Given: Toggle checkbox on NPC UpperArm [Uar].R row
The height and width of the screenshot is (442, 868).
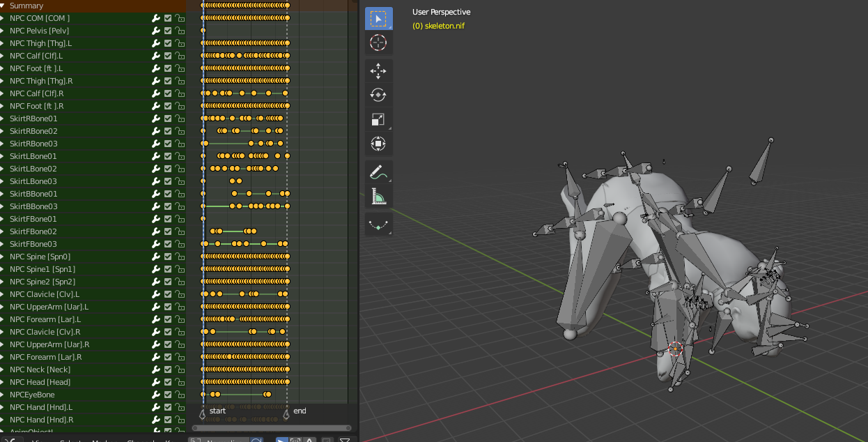Looking at the screenshot, I should click(x=168, y=344).
